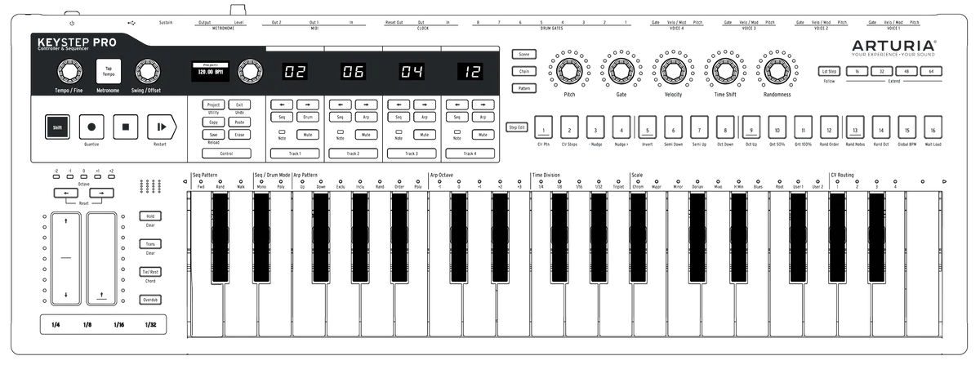Select the 1/32 time division on the strip

coord(149,325)
